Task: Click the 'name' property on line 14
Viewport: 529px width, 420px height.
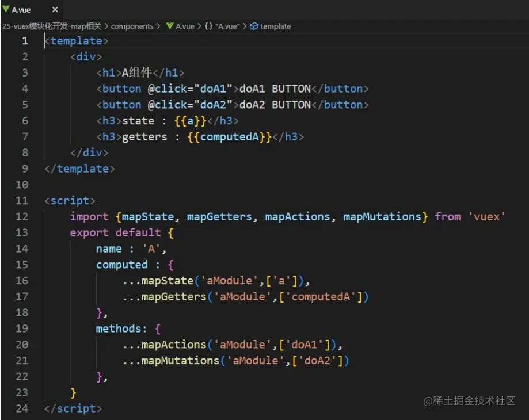Action: [x=109, y=249]
